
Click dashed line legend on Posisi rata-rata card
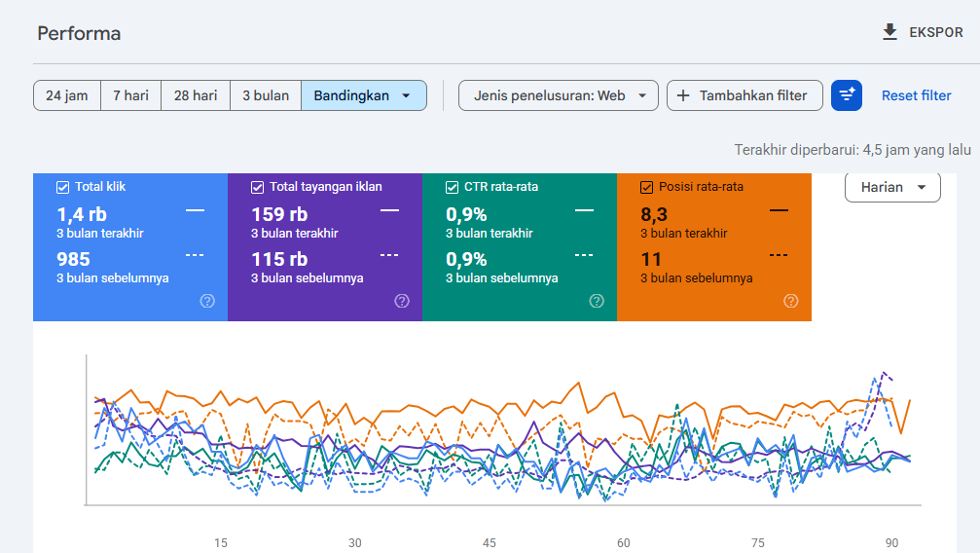[779, 255]
